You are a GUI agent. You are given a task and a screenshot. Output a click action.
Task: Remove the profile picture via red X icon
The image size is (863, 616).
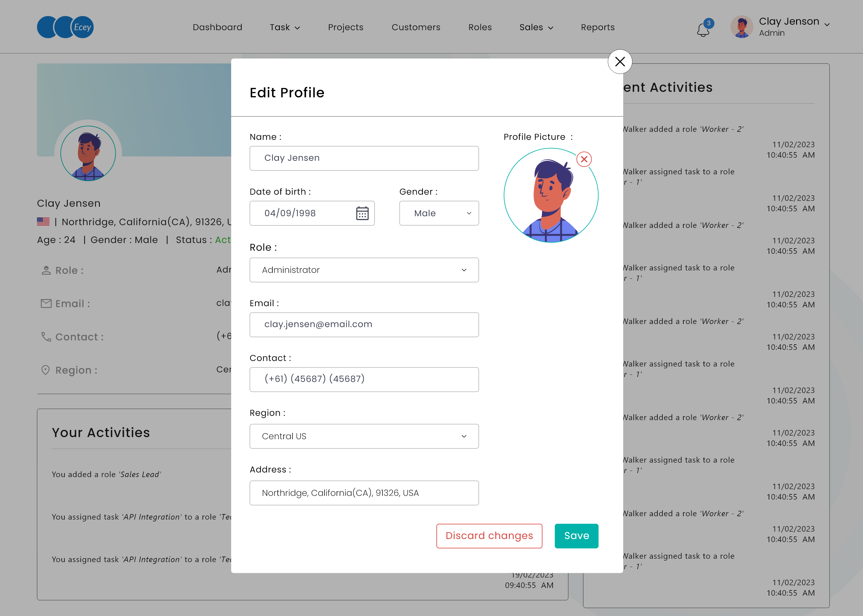point(584,159)
